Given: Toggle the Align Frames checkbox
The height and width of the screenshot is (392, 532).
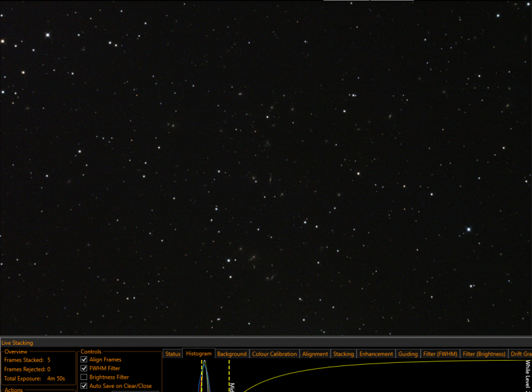Looking at the screenshot, I should (x=84, y=359).
